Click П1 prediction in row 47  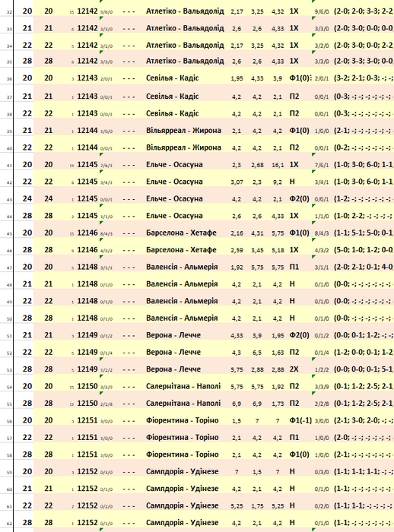point(294,267)
